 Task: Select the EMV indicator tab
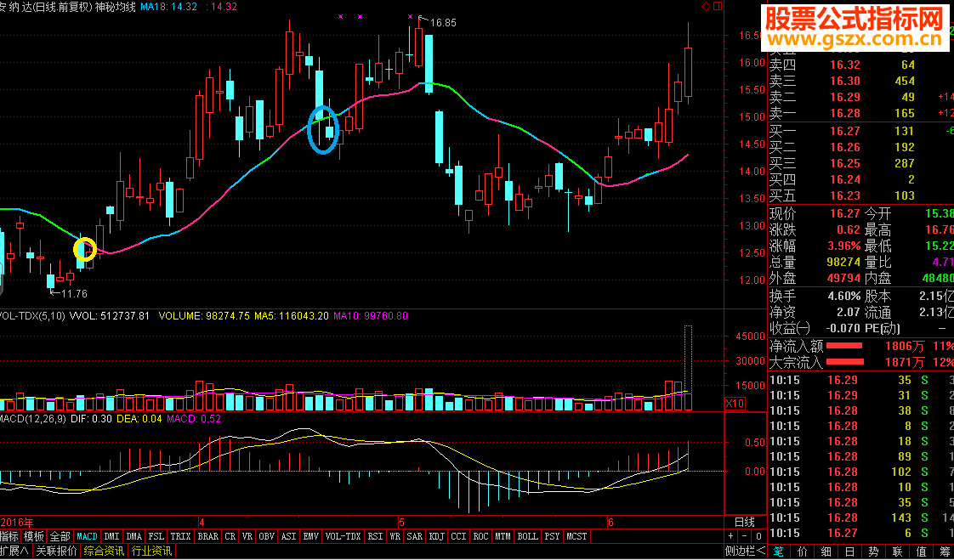pos(311,537)
